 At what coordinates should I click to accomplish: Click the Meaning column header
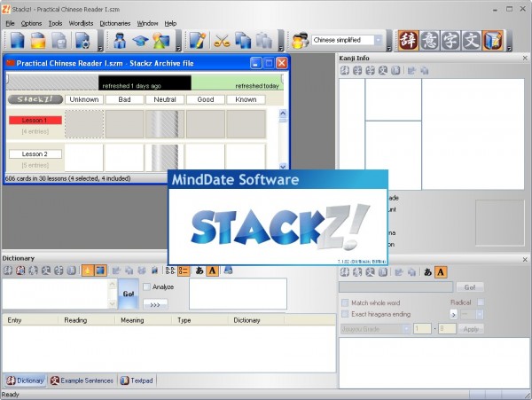(x=143, y=320)
